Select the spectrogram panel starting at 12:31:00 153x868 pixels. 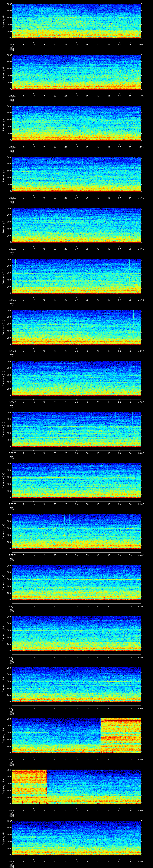pos(76,123)
